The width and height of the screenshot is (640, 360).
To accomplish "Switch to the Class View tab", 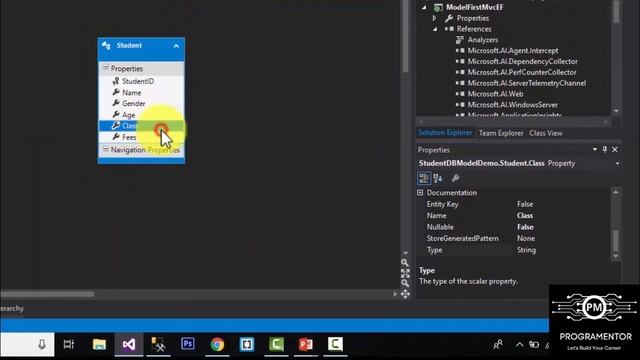I will [x=546, y=133].
